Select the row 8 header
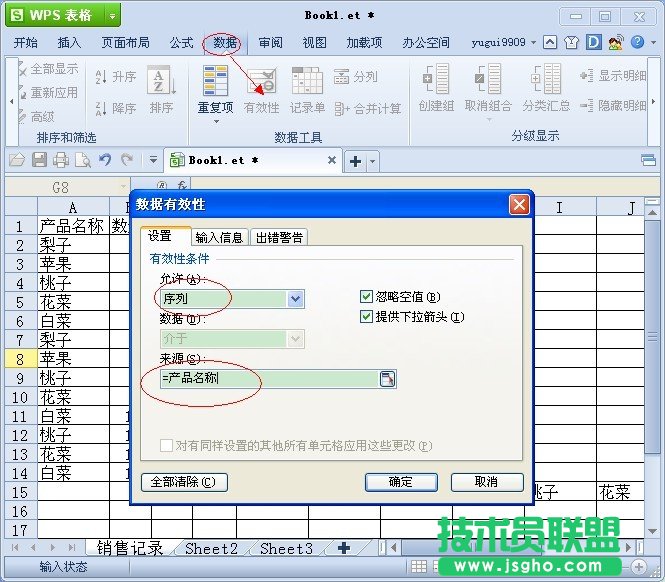This screenshot has width=665, height=582. (x=20, y=358)
